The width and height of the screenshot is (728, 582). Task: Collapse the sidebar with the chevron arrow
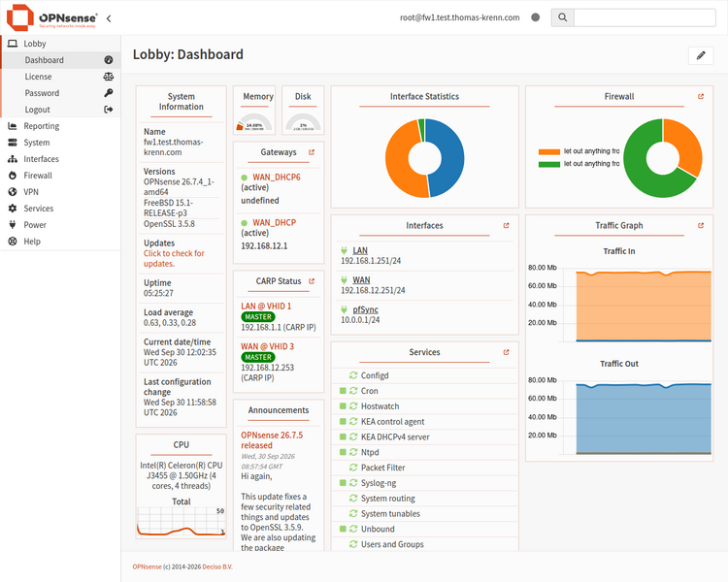[x=109, y=18]
